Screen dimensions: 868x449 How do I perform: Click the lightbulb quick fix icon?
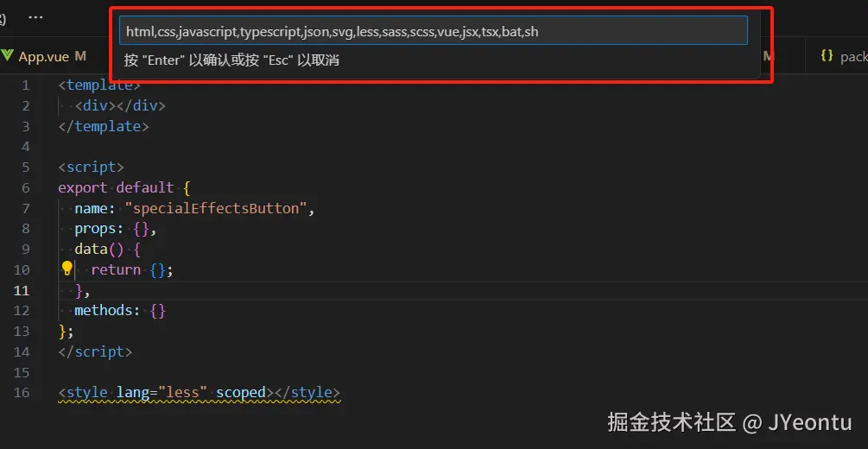tap(67, 269)
